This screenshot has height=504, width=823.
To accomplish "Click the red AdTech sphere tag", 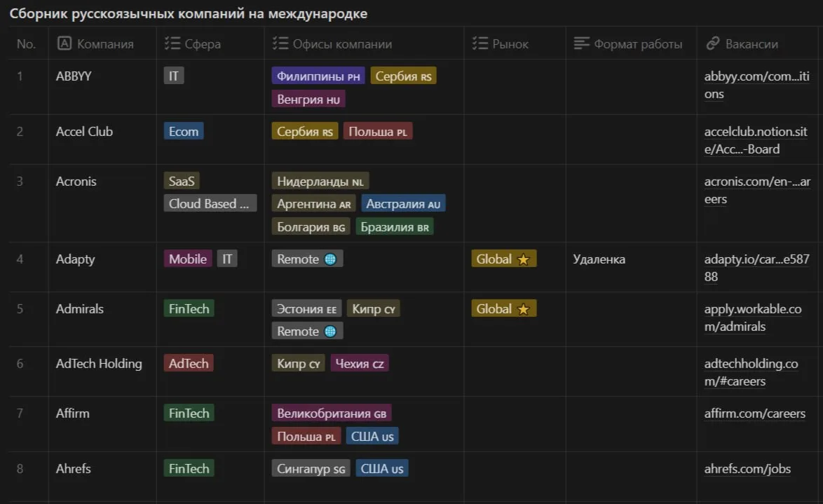I will [x=189, y=364].
